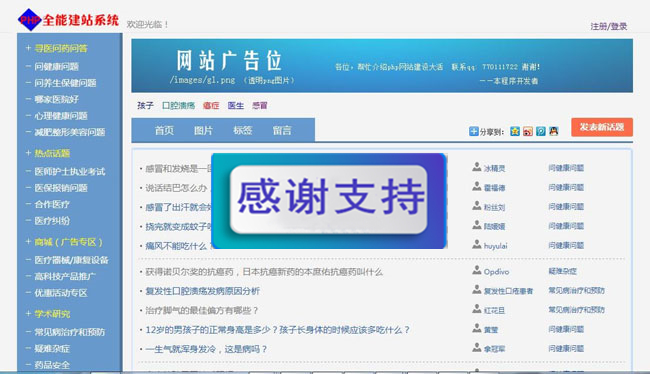Open post starting 感冒和发烧是一
650x374 pixels.
pyautogui.click(x=178, y=168)
